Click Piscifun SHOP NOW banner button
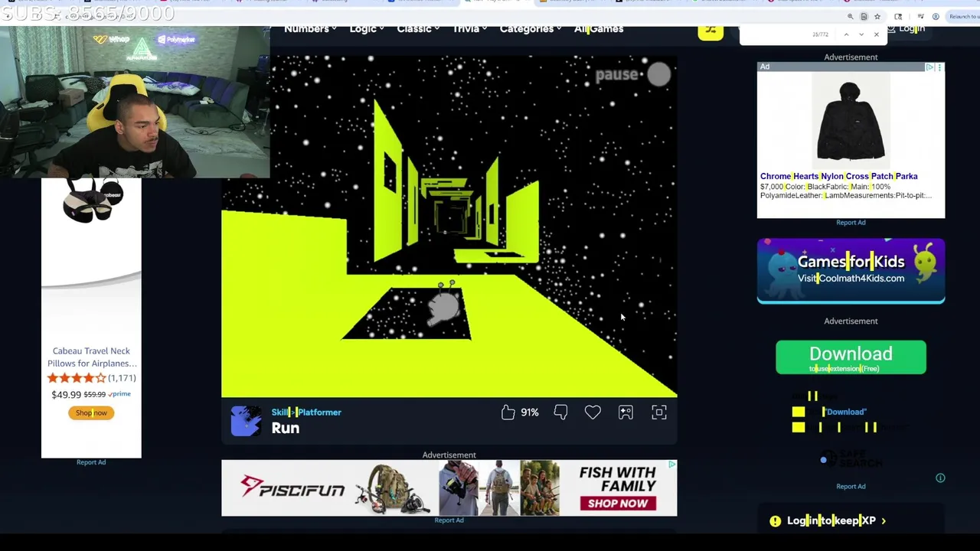The height and width of the screenshot is (551, 980). [618, 504]
